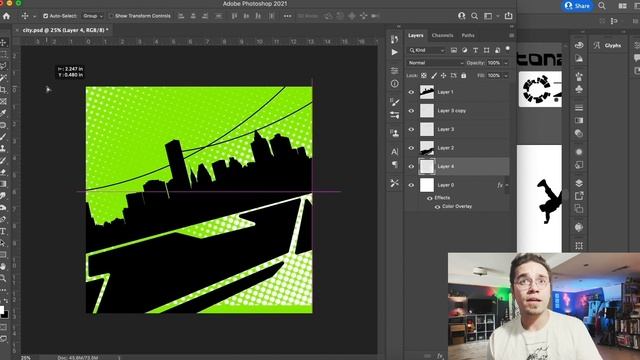Open the Layers panel options menu
Image resolution: width=640 pixels, height=360 pixels.
point(511,36)
